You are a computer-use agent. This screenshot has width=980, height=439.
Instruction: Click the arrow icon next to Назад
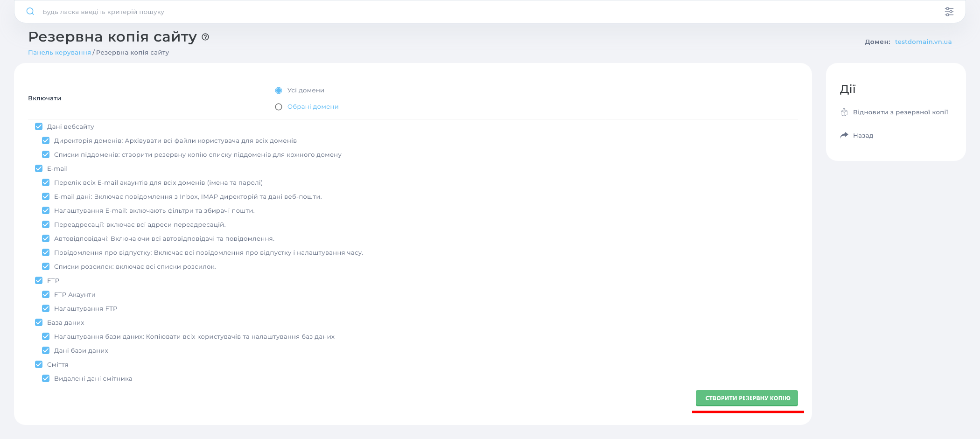point(844,135)
